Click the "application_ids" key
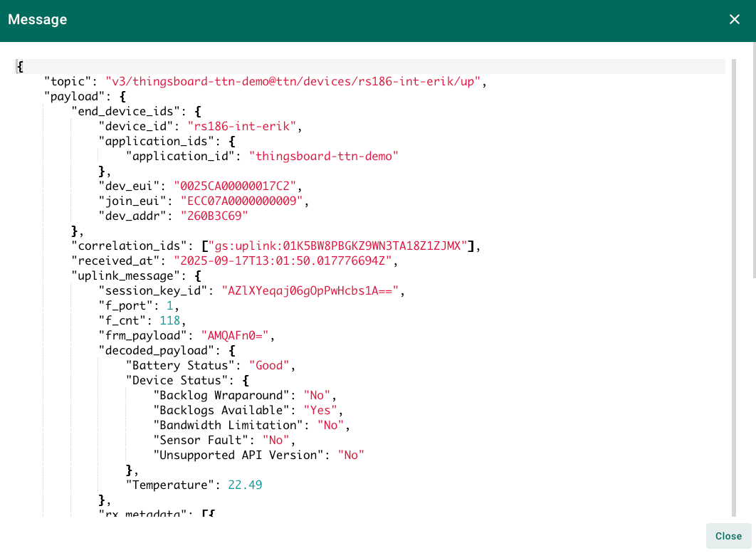The height and width of the screenshot is (553, 756). click(x=150, y=141)
